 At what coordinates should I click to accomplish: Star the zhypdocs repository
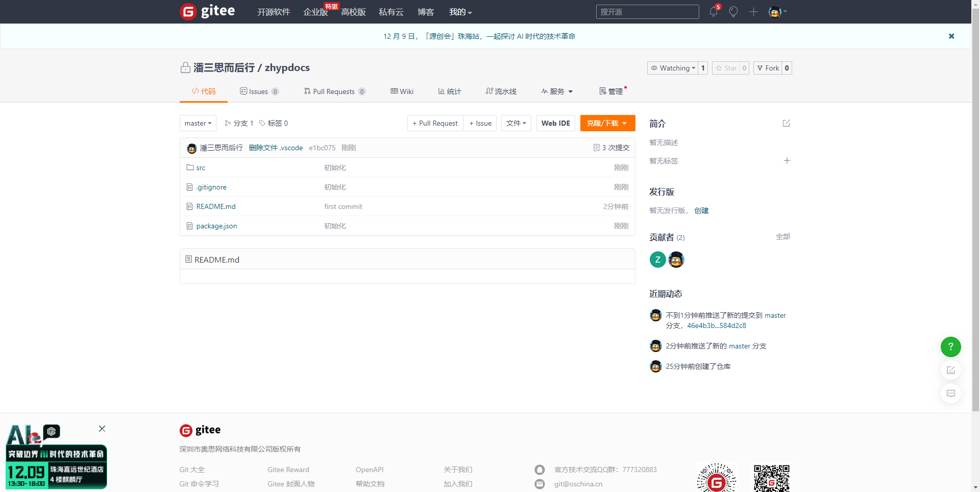pyautogui.click(x=726, y=68)
